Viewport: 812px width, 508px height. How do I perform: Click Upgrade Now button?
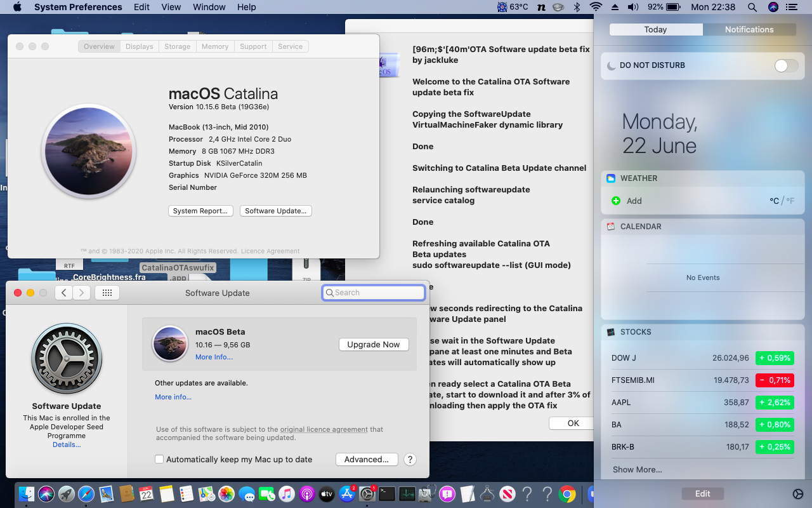tap(374, 344)
